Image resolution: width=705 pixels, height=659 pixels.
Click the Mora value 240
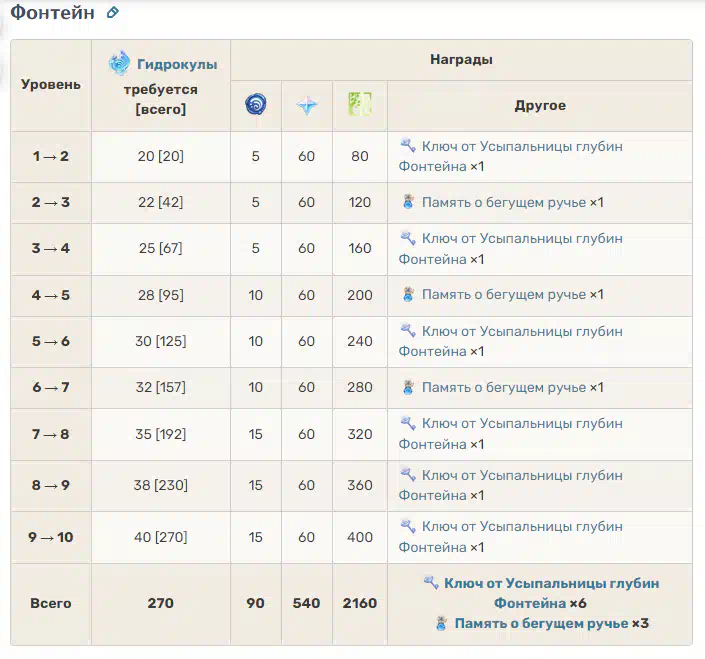click(x=360, y=341)
